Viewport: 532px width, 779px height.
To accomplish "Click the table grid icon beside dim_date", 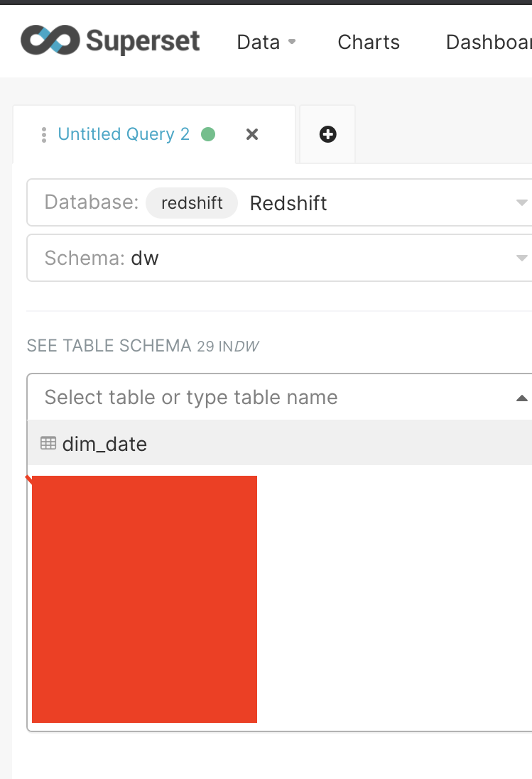I will [48, 443].
